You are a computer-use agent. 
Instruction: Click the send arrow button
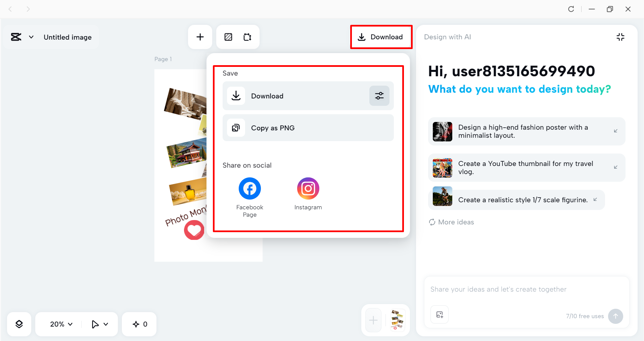click(x=615, y=316)
